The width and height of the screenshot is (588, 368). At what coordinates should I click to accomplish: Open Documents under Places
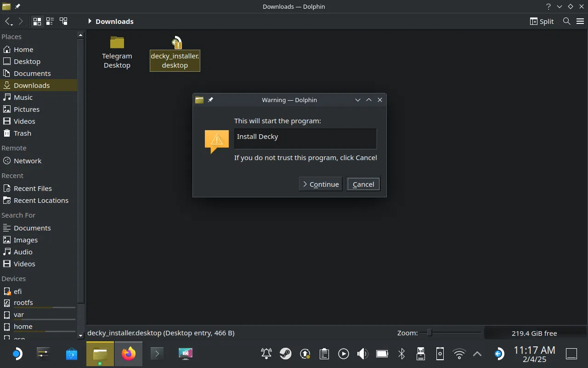(39, 73)
